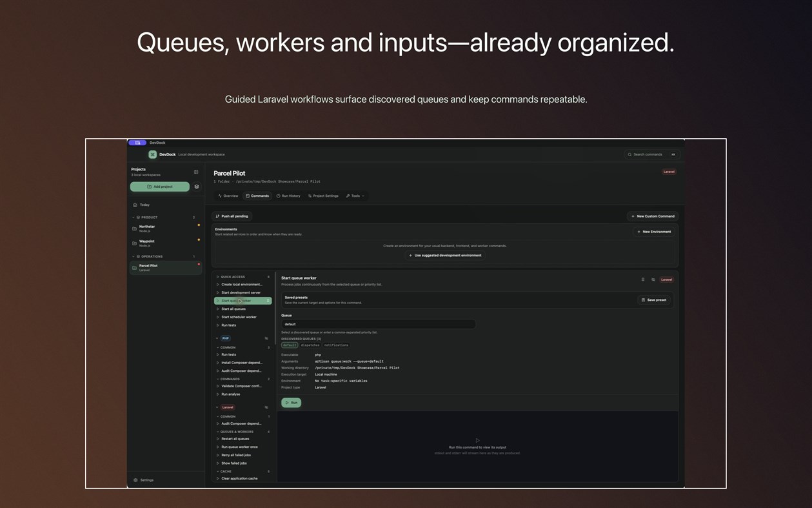Click the pin icon in Start queue worker header
Screen dimensions: 812x508
[x=643, y=279]
